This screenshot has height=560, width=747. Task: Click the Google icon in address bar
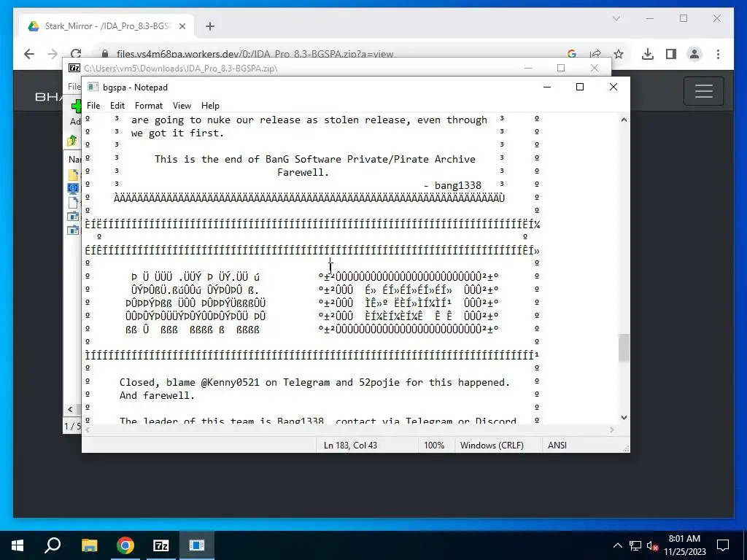pos(572,54)
